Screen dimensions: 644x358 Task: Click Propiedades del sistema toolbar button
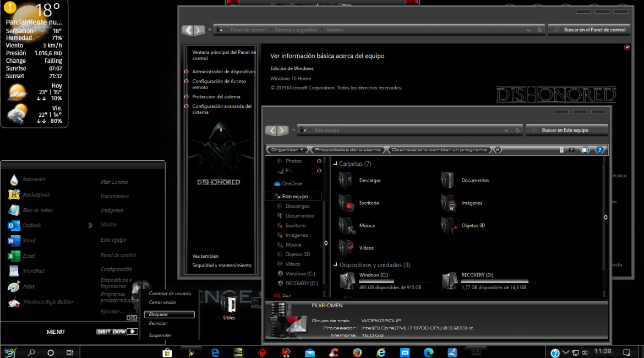[x=347, y=150]
